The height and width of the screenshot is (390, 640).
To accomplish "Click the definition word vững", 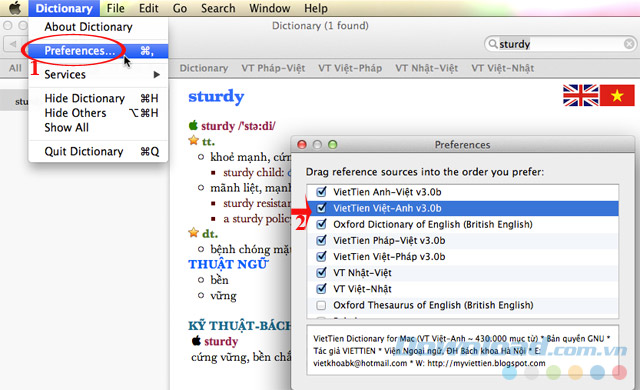I will click(223, 295).
